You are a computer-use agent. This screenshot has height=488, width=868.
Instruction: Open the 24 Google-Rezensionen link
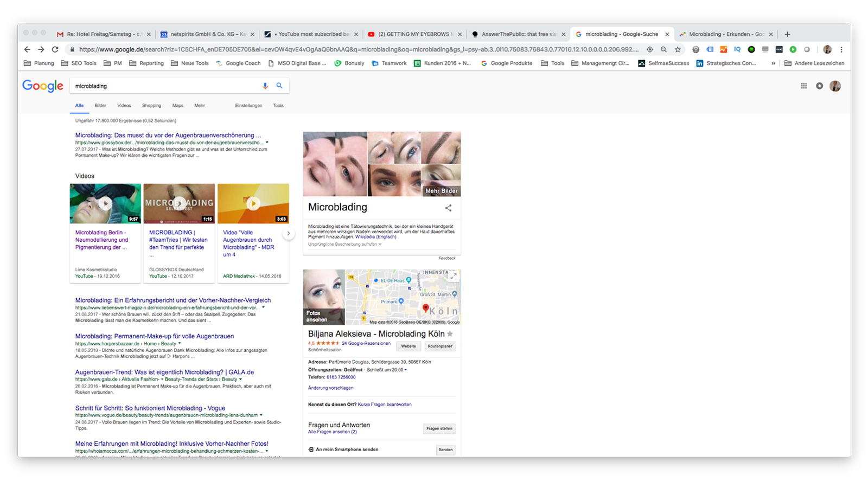point(366,343)
